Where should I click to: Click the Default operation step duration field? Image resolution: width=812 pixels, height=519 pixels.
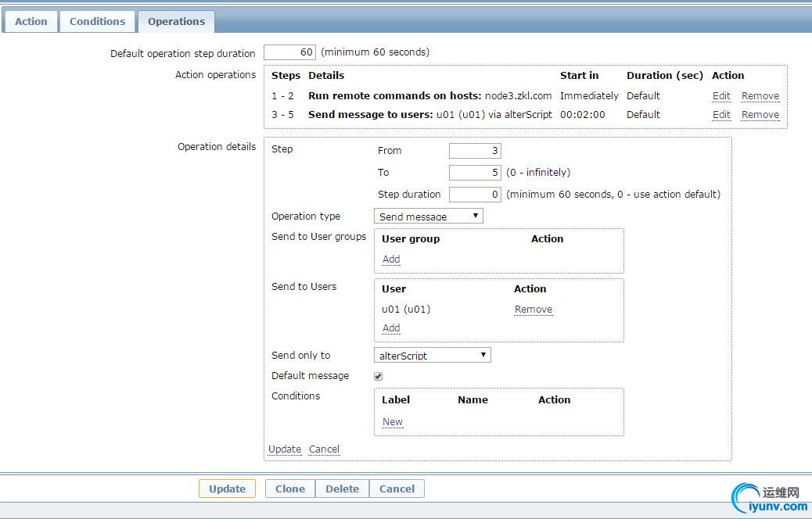point(289,52)
